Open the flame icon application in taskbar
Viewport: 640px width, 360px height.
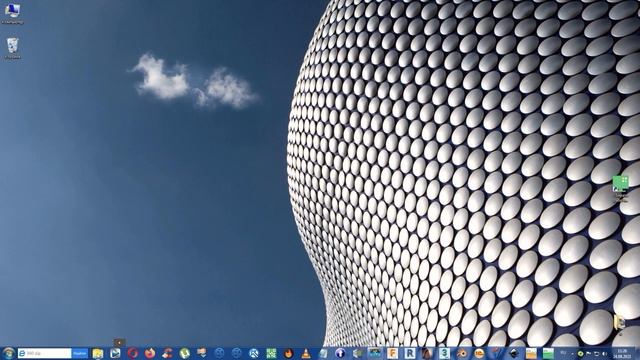coord(289,353)
